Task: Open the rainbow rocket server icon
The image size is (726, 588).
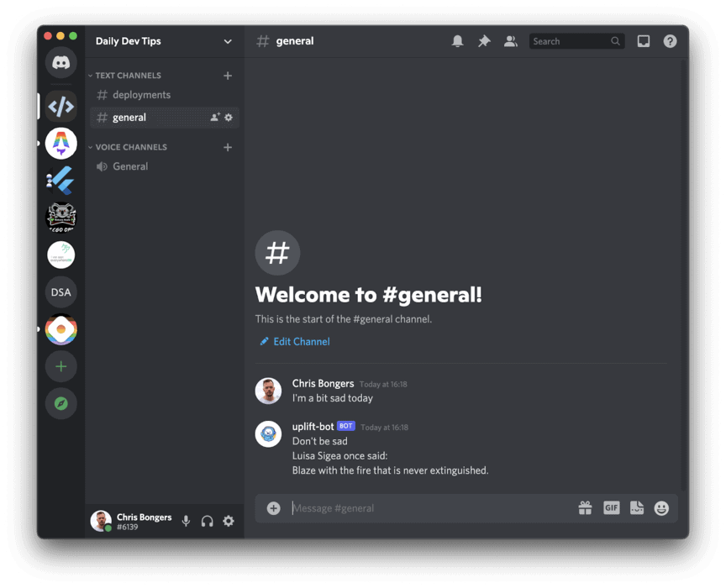Action: [60, 144]
